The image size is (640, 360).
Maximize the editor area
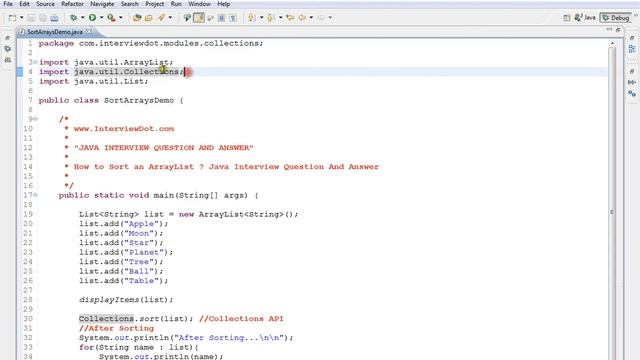[618, 30]
